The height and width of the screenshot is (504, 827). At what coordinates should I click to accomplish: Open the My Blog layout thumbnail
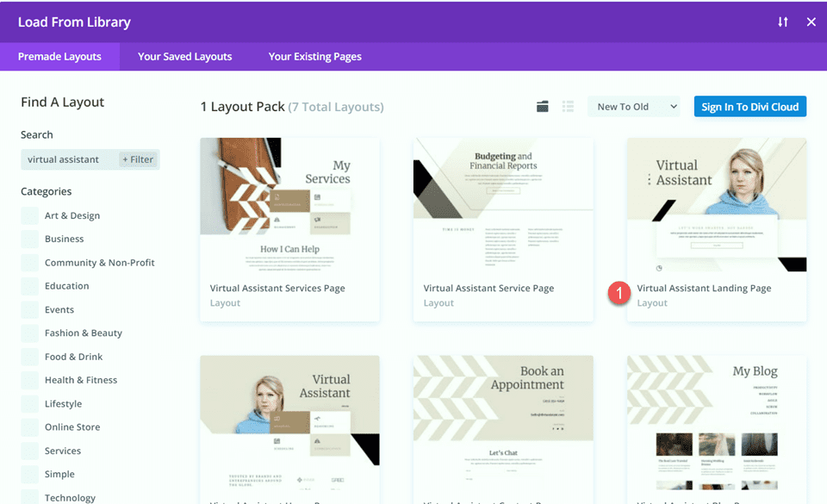click(716, 423)
